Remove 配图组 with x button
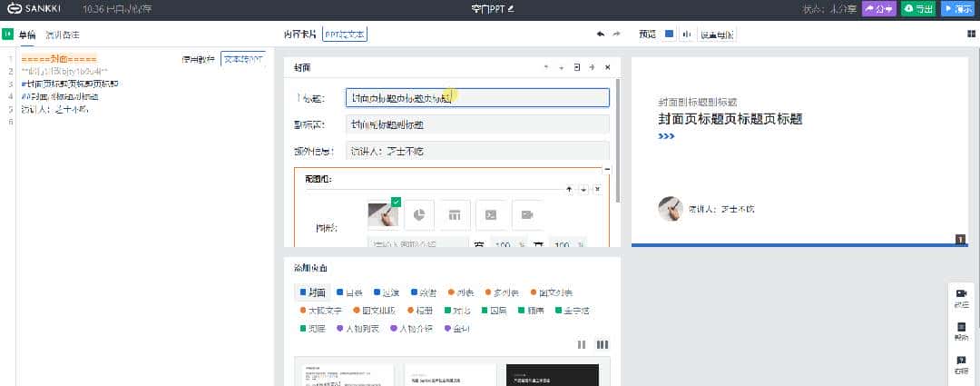This screenshot has height=386, width=980. coord(597,189)
